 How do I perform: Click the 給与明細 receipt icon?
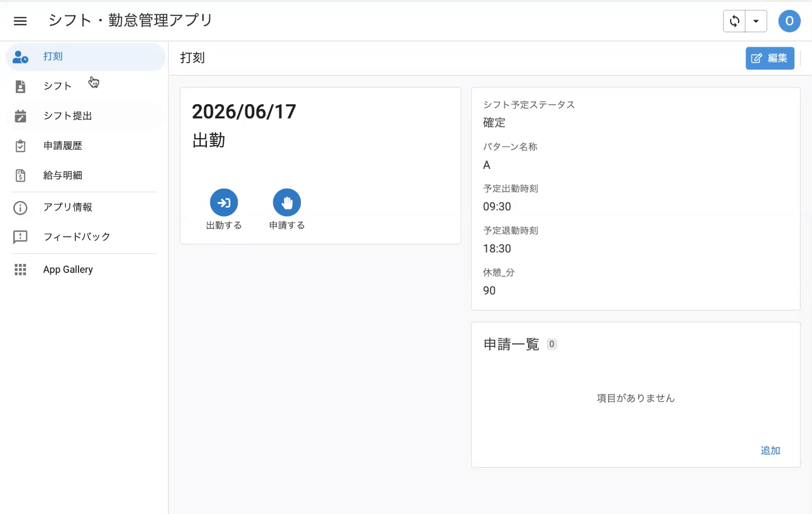pyautogui.click(x=20, y=176)
